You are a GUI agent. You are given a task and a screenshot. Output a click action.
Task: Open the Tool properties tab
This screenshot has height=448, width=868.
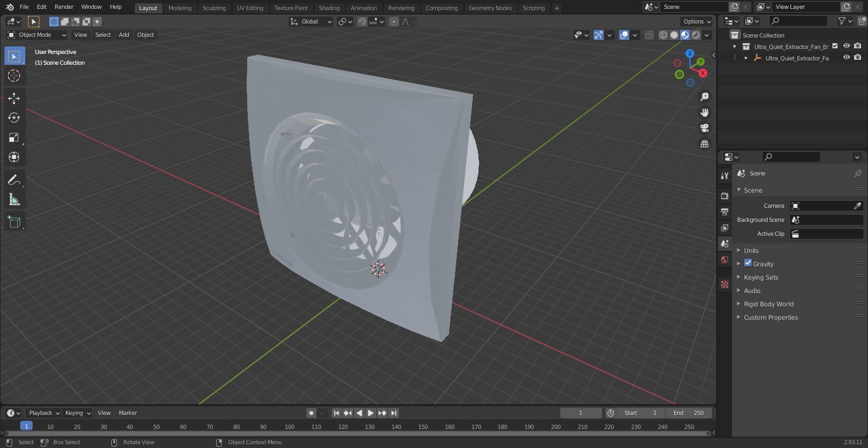coord(724,175)
